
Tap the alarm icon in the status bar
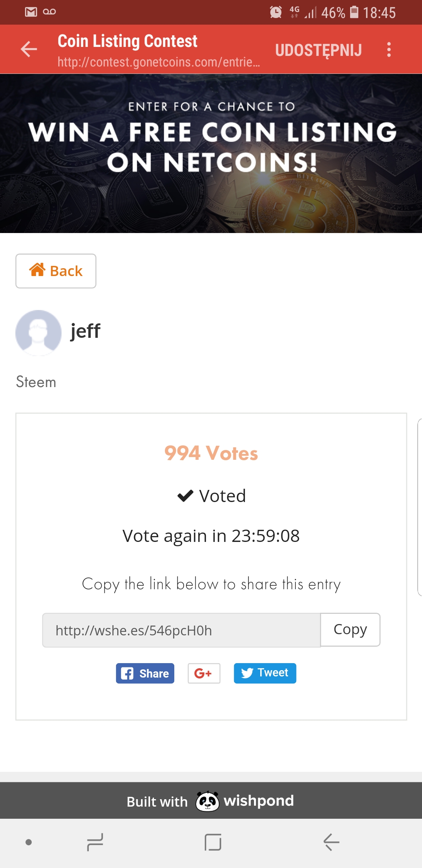(x=276, y=12)
